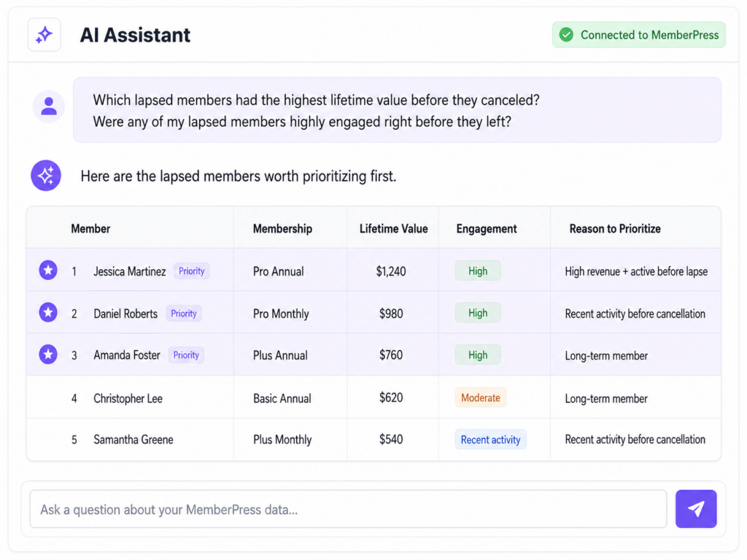This screenshot has height=560, width=747.
Task: Click the Lifetime Value column header
Action: coord(393,228)
